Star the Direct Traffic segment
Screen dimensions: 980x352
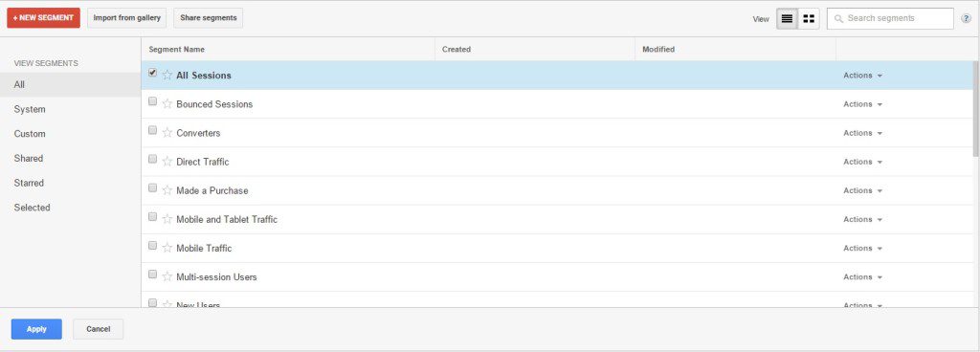pyautogui.click(x=167, y=161)
